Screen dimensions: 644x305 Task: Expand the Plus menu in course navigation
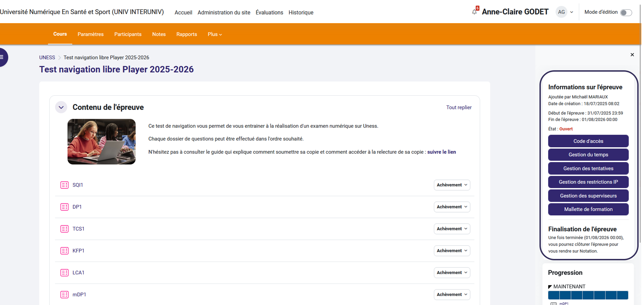(214, 34)
